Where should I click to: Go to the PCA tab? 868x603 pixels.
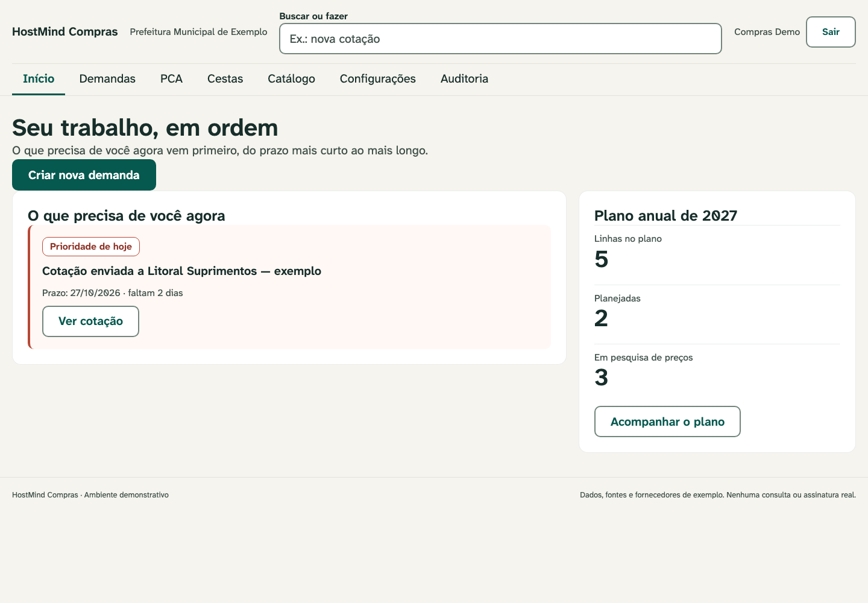coord(171,79)
